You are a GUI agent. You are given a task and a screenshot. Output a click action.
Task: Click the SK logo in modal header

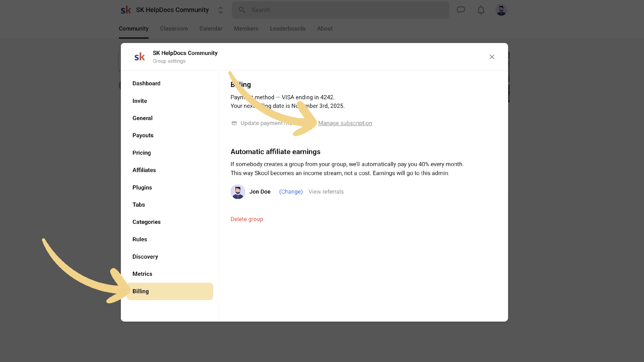(x=140, y=57)
